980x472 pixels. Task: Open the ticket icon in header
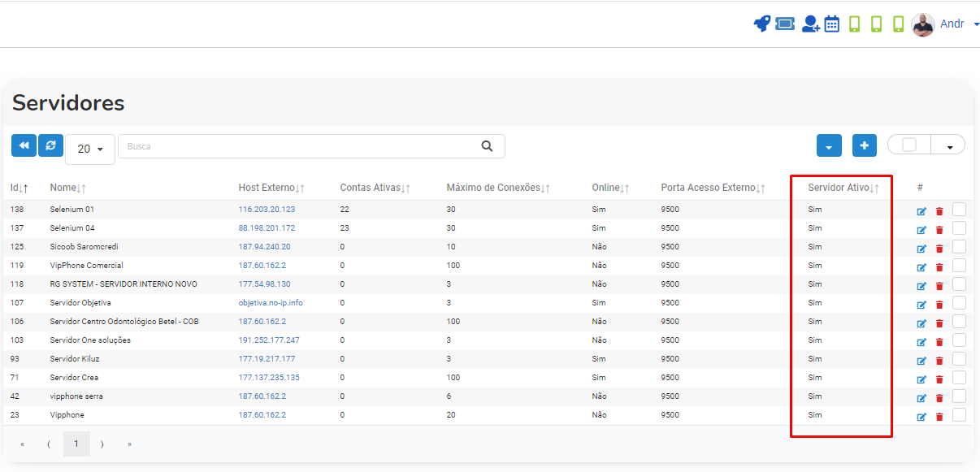pos(784,24)
